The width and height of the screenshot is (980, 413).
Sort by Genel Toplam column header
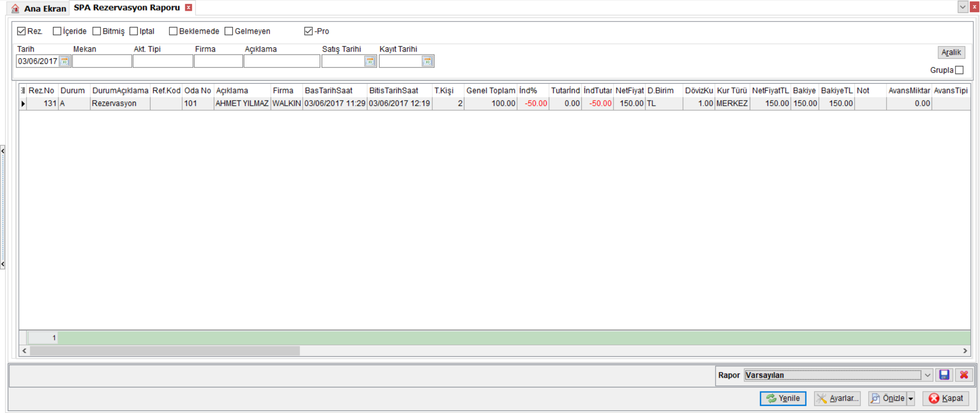(491, 90)
